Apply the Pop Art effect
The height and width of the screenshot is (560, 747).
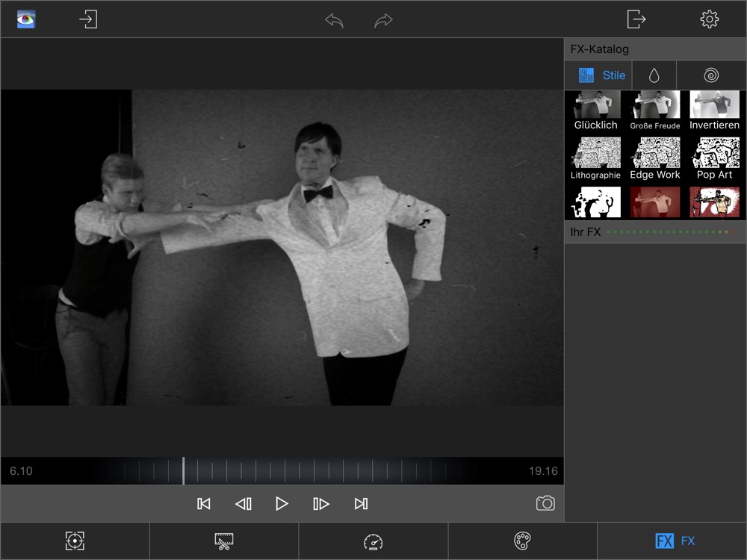715,158
